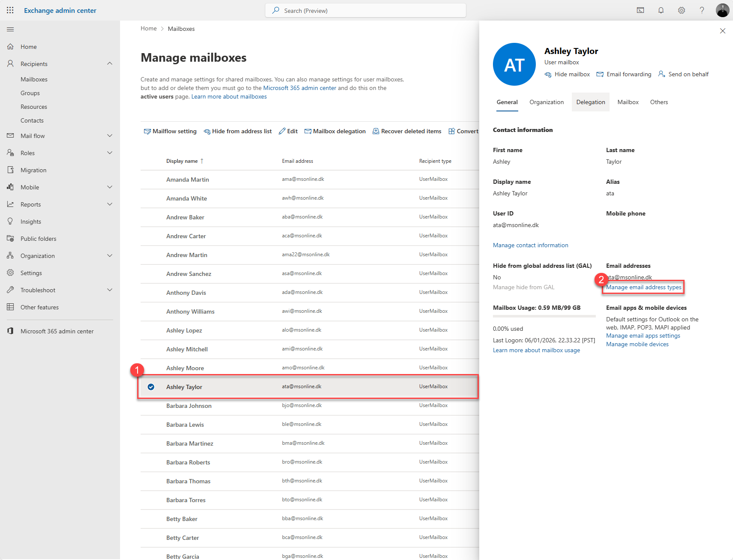
Task: Open the Mailflow setting option
Action: [174, 131]
